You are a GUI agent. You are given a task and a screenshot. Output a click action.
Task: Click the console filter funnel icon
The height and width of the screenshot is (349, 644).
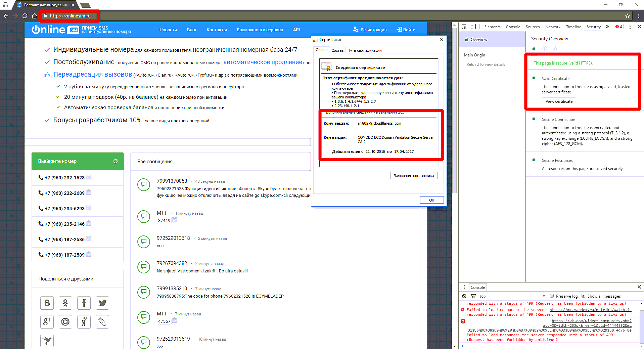473,296
